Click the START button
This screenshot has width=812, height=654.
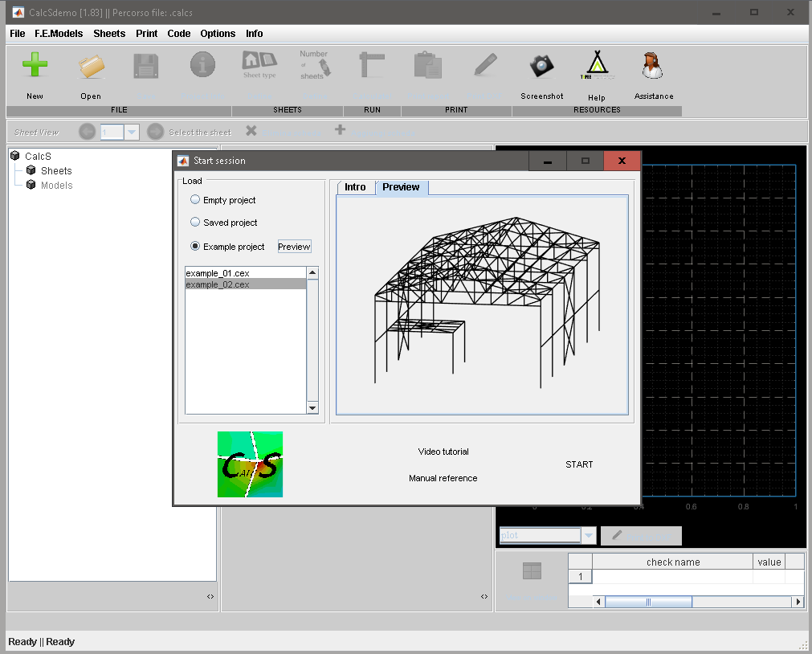pos(579,464)
